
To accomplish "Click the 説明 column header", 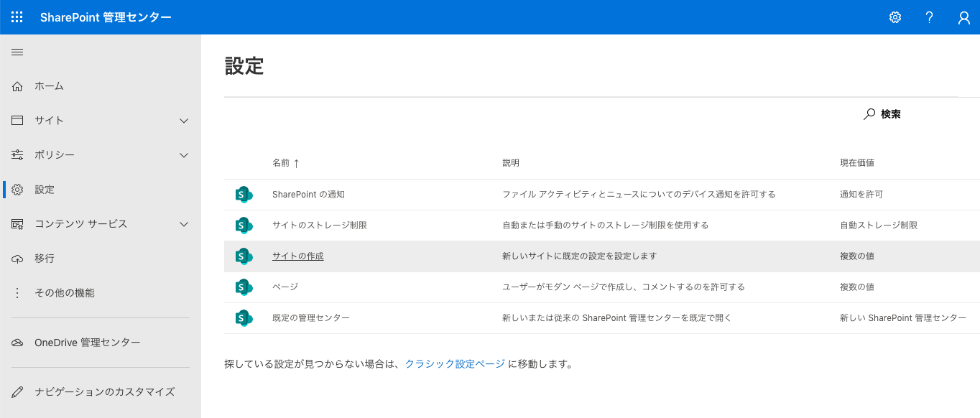I will (511, 163).
